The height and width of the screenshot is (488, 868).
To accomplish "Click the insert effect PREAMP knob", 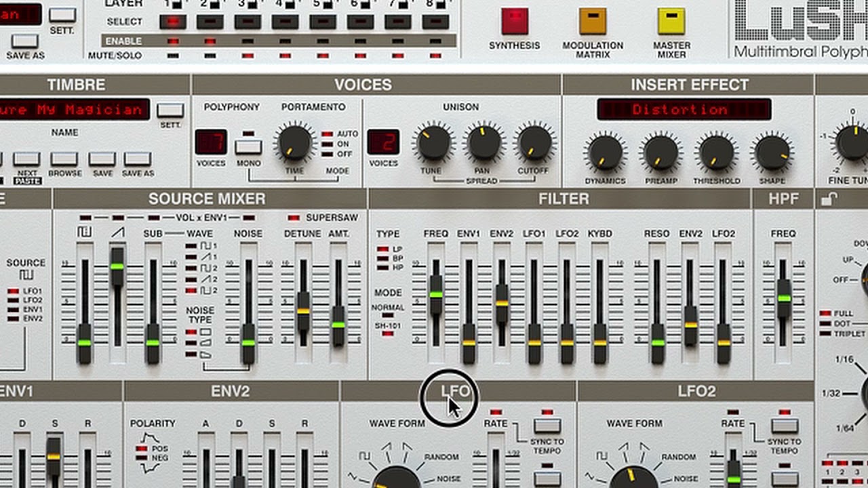I will [661, 152].
